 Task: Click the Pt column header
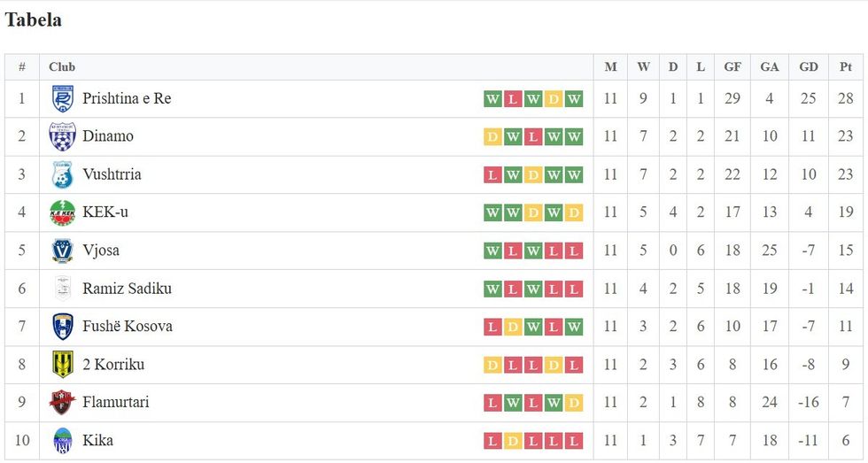pos(846,67)
